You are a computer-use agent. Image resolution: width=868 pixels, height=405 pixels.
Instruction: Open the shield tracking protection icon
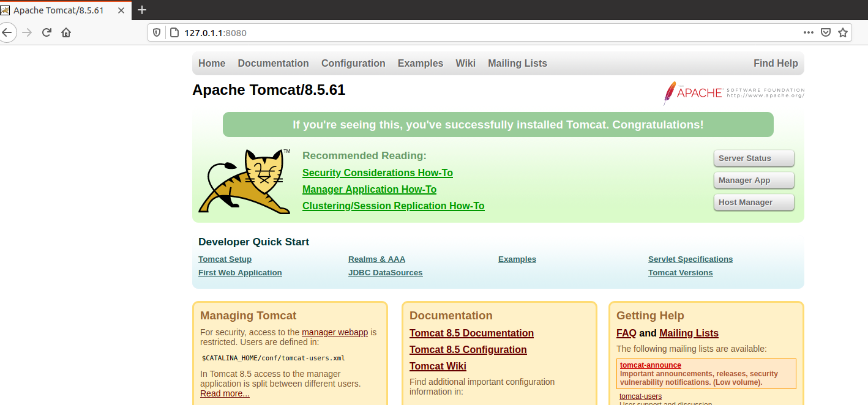157,32
